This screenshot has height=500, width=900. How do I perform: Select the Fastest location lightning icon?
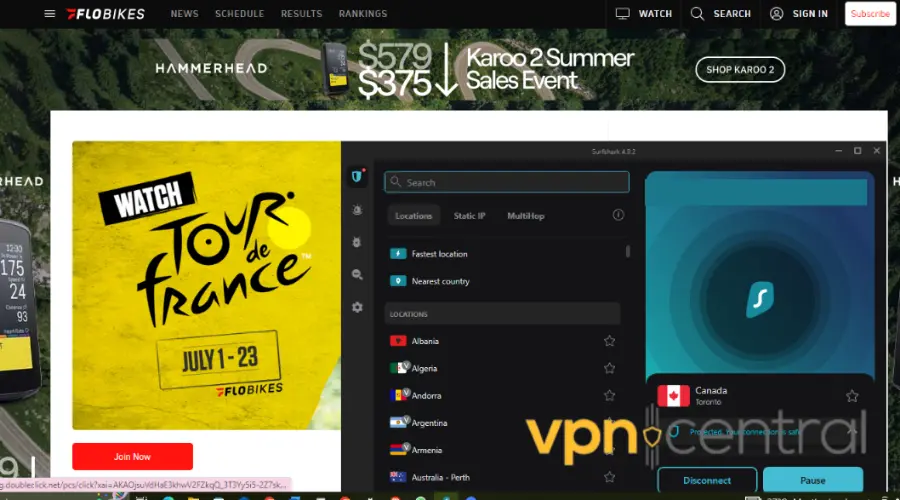click(398, 254)
